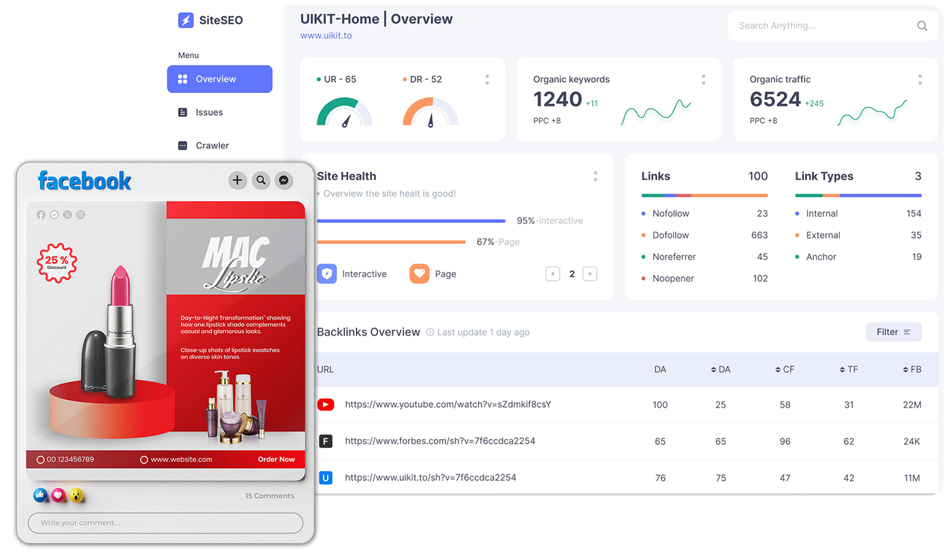Click the Page heart icon
This screenshot has width=952, height=560.
pos(420,274)
